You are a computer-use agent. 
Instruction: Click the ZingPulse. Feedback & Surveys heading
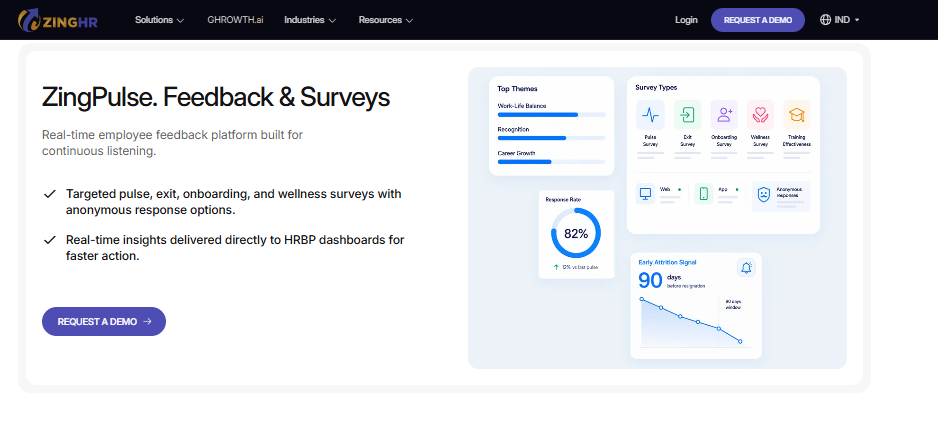[x=216, y=97]
